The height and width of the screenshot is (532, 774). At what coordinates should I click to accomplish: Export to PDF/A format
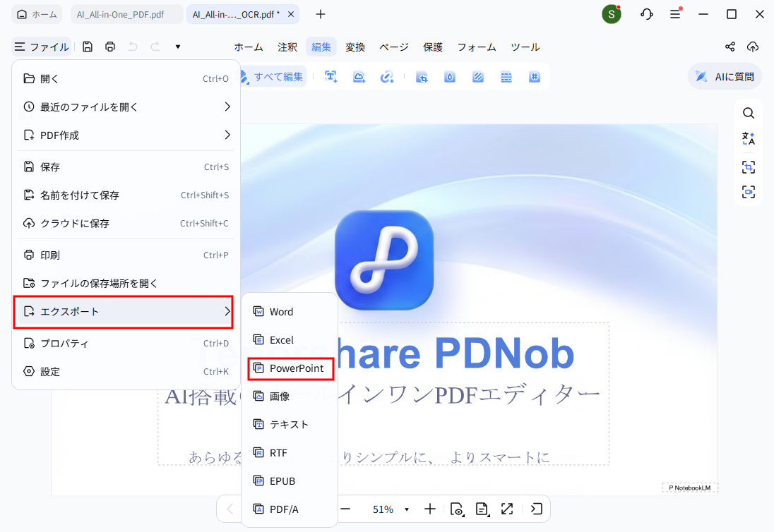point(290,509)
